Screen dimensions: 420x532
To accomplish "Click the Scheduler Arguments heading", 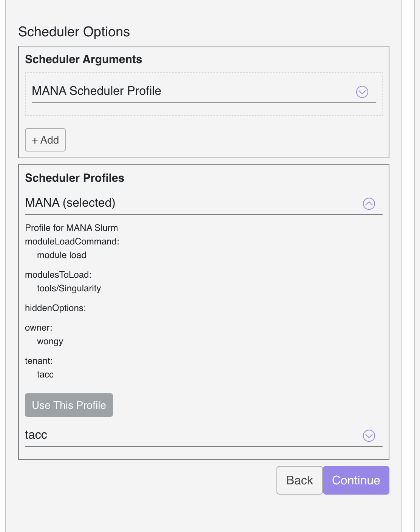I will tap(83, 59).
